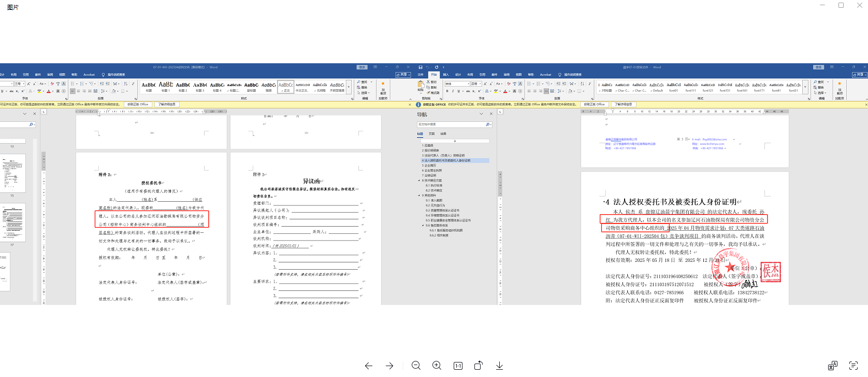868x377 pixels.
Task: Toggle Strikethrough in 投标文件 Word window
Action: (x=468, y=91)
